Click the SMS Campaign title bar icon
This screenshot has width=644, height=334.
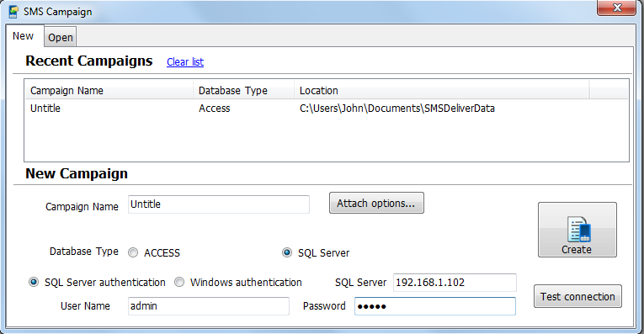13,12
